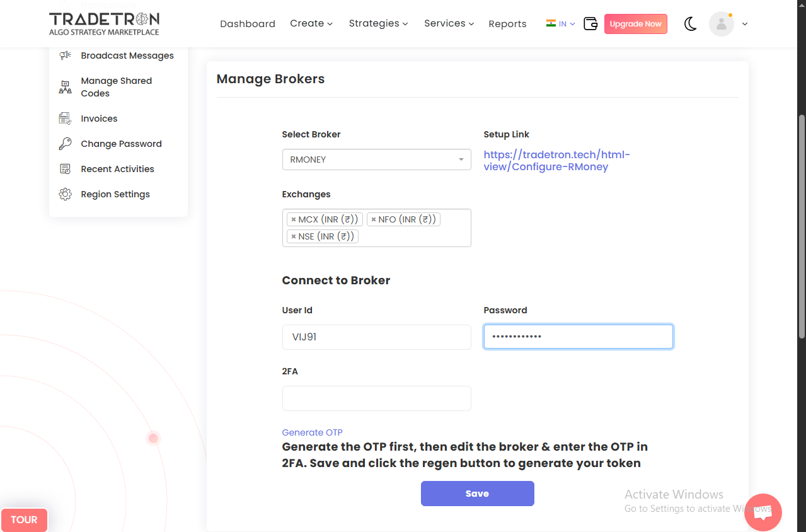Click the Password field
The width and height of the screenshot is (806, 532).
[x=579, y=337]
